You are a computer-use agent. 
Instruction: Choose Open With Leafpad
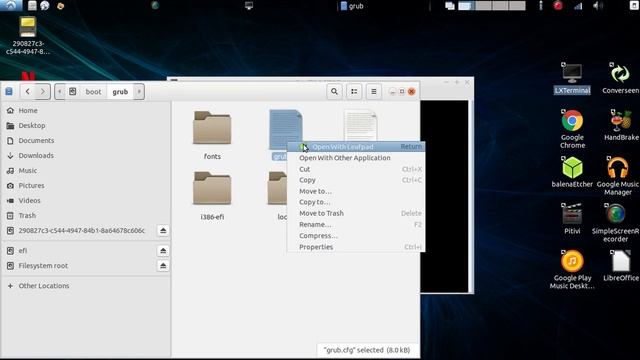tap(356, 147)
